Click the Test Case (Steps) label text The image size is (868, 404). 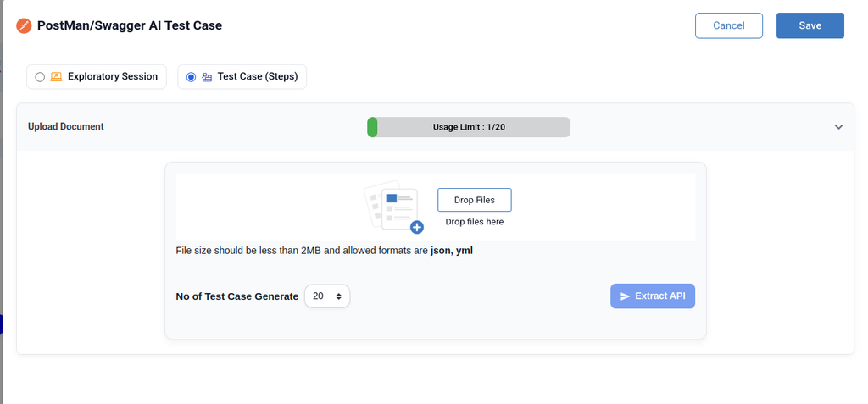[258, 76]
